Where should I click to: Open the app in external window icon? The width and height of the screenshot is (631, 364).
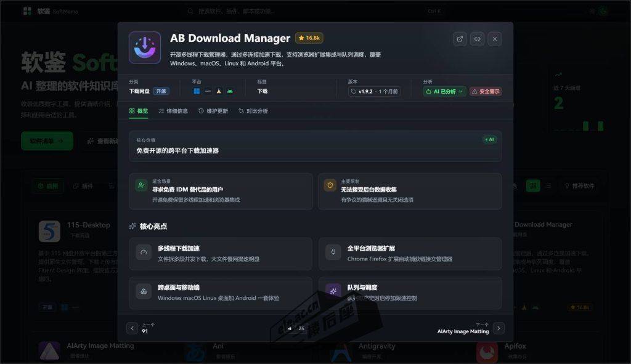coord(460,39)
